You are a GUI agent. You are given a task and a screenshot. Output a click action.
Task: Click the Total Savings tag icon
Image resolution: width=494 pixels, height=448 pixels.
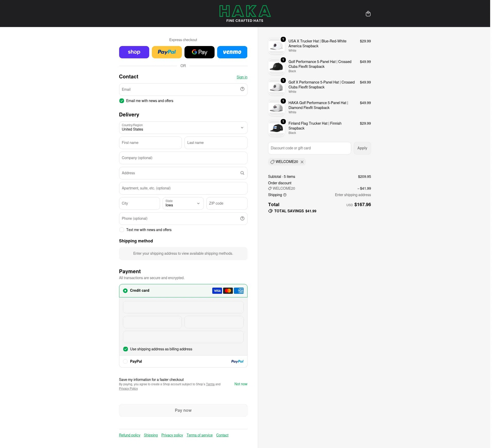click(270, 211)
